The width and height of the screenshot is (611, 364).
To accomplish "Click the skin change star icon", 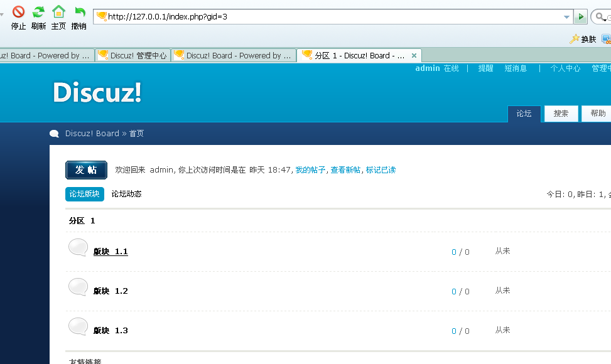I will [x=575, y=39].
